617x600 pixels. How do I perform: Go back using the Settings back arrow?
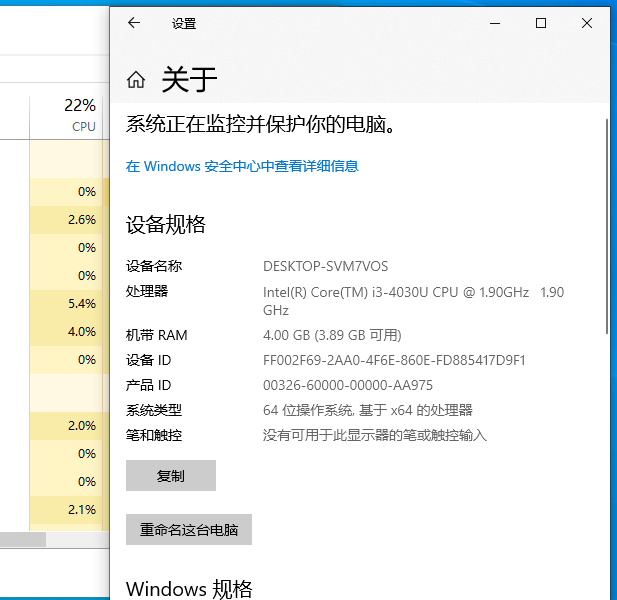pos(134,23)
